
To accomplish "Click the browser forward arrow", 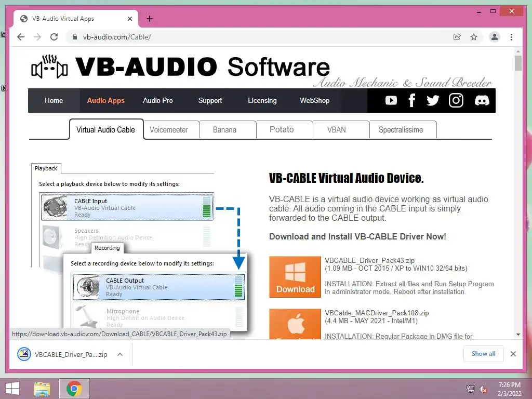I will pos(37,37).
